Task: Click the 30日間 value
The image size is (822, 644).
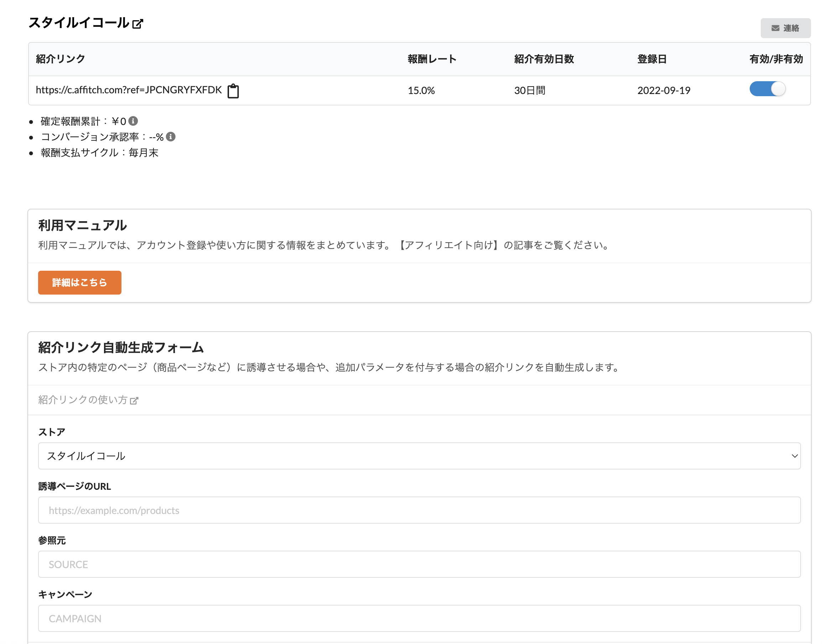Action: point(529,90)
